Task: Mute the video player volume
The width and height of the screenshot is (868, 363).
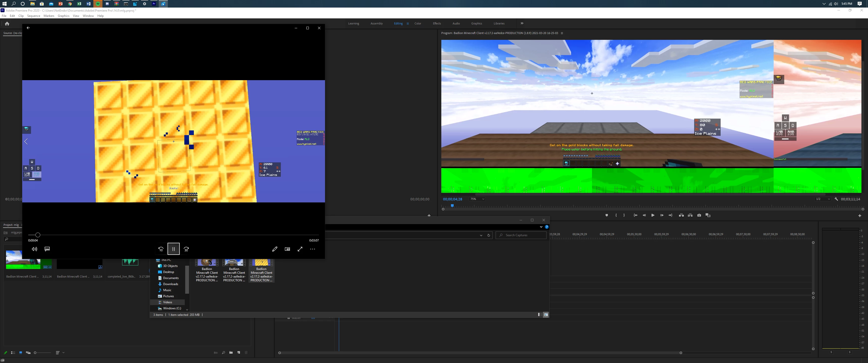Action: [x=34, y=249]
